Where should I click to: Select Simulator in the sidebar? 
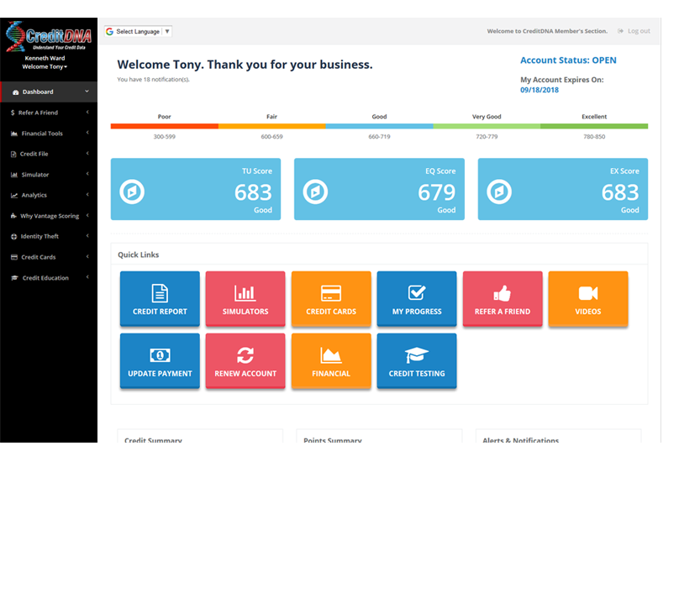49,175
